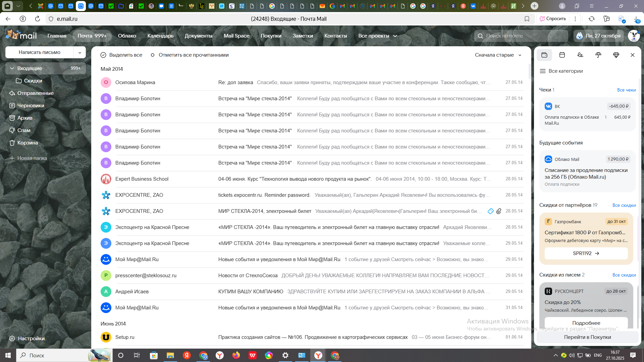Click the Mail.ru logo

tap(21, 35)
